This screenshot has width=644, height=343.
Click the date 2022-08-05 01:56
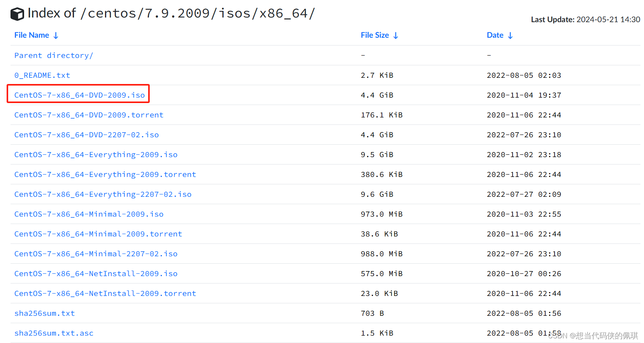pyautogui.click(x=524, y=313)
